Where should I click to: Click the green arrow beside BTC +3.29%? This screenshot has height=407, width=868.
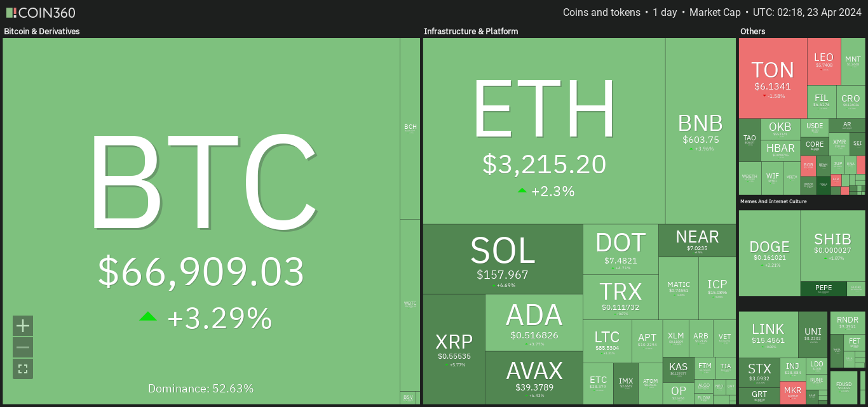(148, 316)
